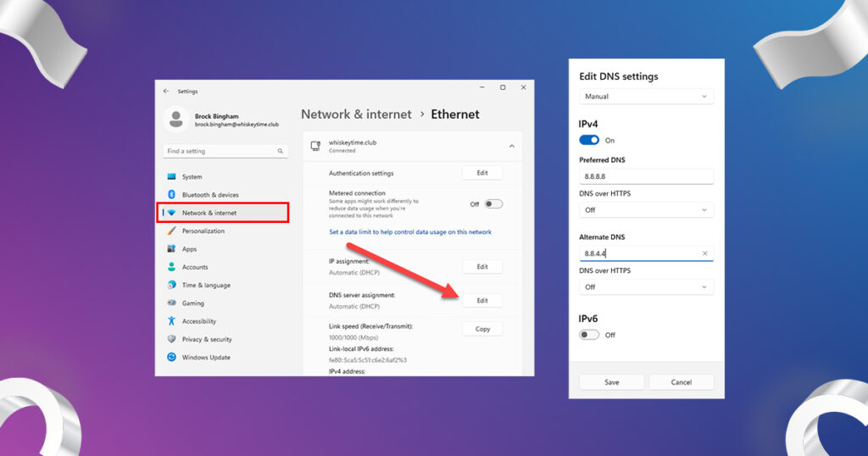Open the Manual DNS mode dropdown

(x=646, y=97)
